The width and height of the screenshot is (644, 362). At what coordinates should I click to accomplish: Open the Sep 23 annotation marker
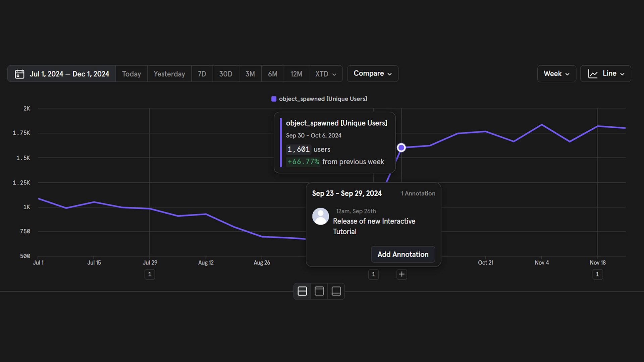click(x=373, y=274)
